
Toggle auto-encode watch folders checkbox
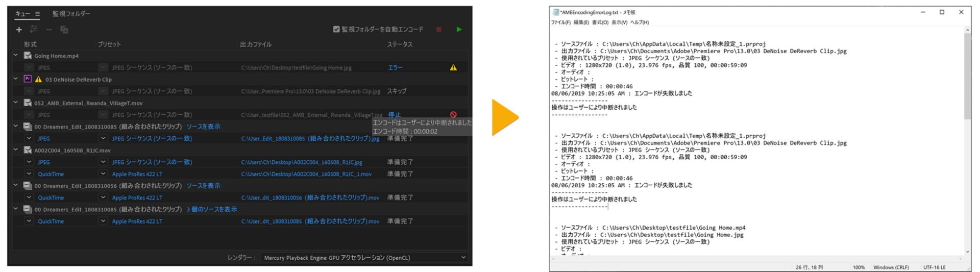[336, 30]
